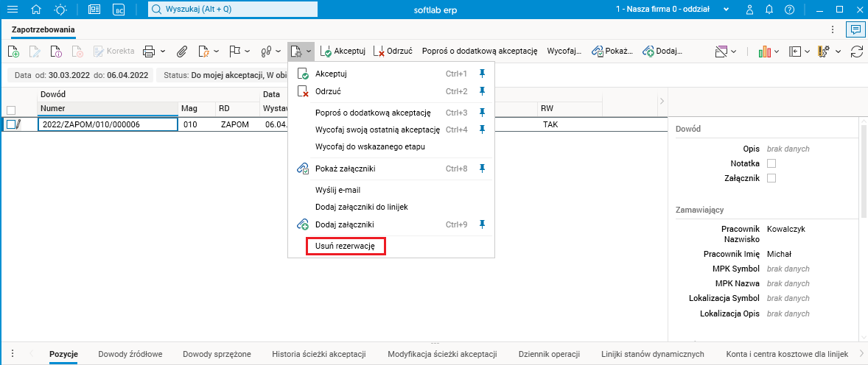Click the BC icon in title bar
This screenshot has height=365, width=868.
119,10
